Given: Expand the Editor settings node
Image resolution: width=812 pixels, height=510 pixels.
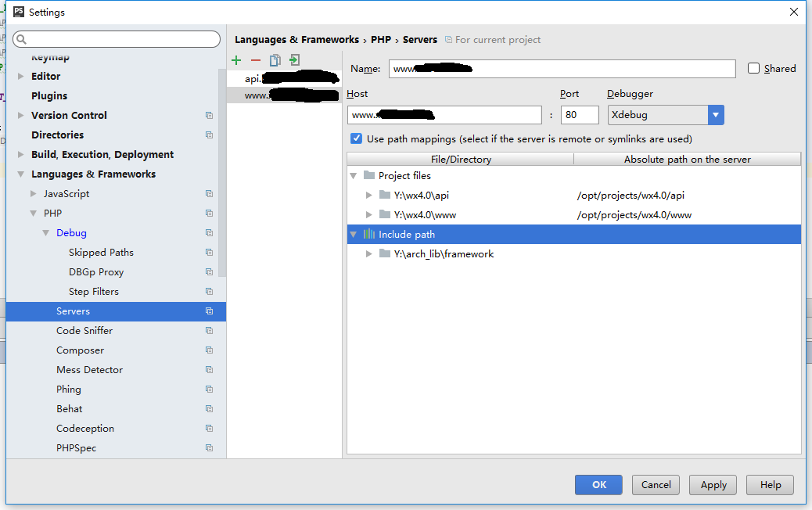Looking at the screenshot, I should [x=20, y=76].
